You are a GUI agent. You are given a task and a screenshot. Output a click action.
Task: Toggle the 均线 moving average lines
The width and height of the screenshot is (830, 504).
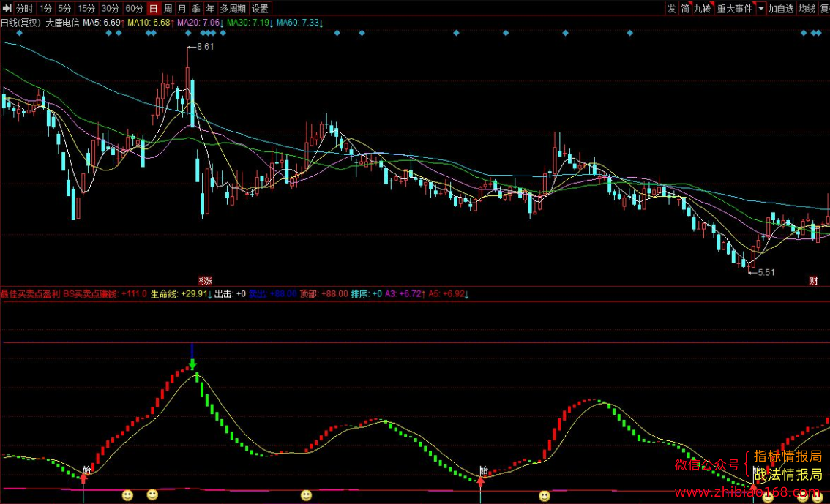807,9
